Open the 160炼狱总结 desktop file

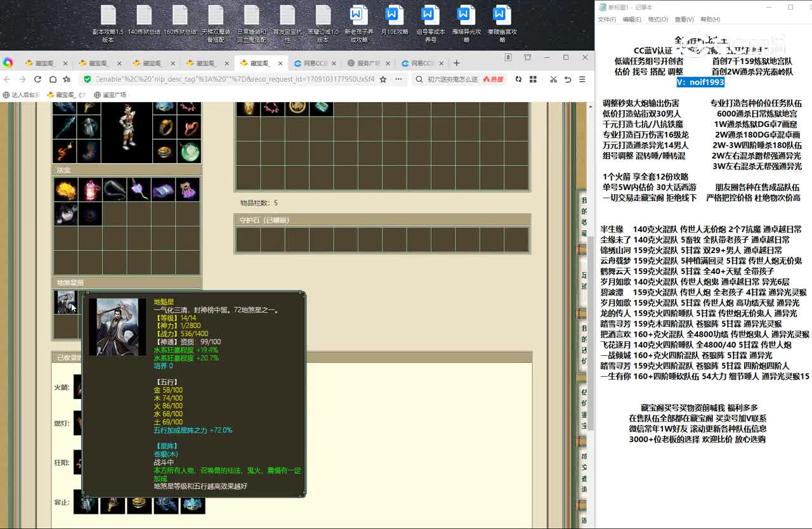180,20
